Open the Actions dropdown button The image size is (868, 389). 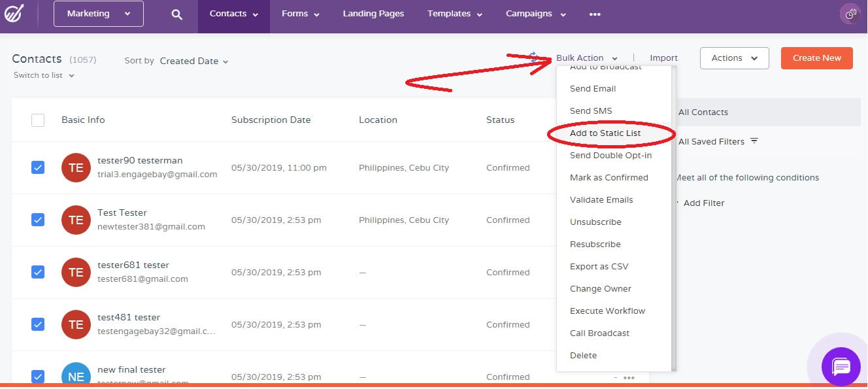pos(735,58)
